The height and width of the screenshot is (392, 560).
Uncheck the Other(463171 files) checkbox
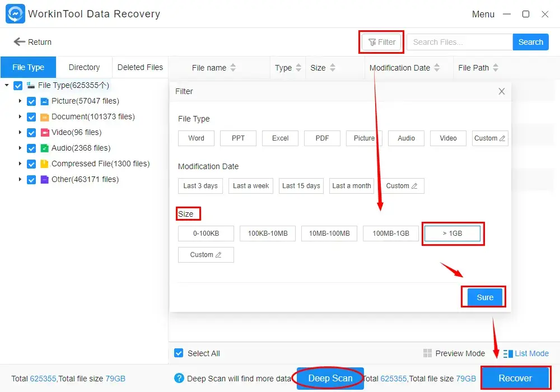point(31,180)
